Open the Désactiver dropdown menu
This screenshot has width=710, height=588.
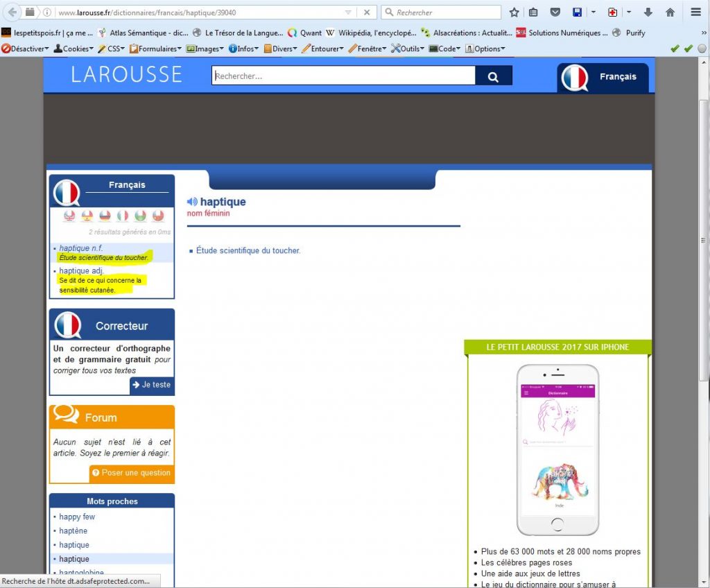click(x=25, y=49)
